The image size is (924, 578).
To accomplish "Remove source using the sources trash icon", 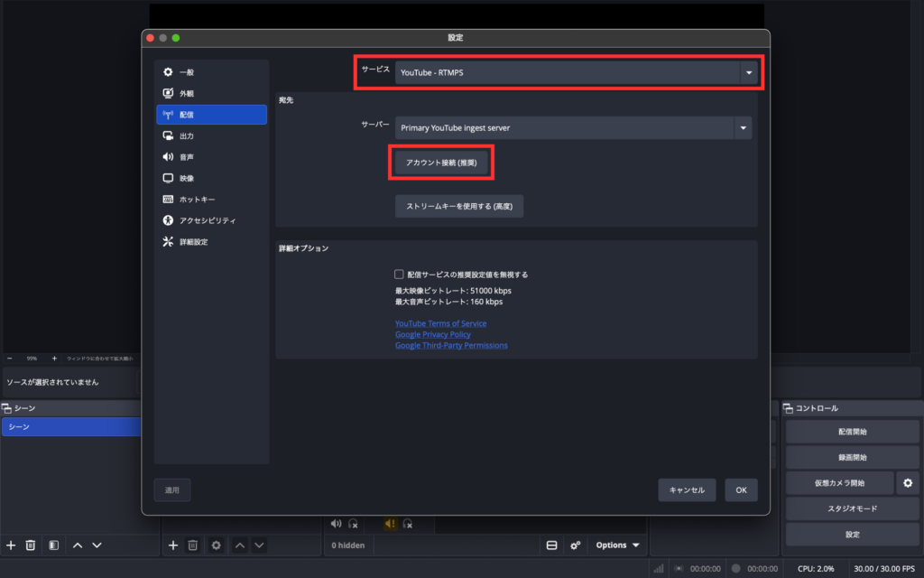I will 193,545.
